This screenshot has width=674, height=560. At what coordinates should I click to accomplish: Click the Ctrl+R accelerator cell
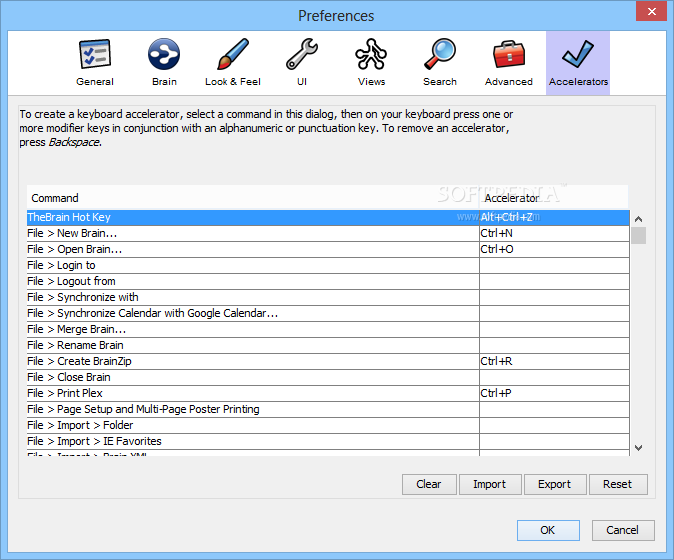[x=555, y=361]
